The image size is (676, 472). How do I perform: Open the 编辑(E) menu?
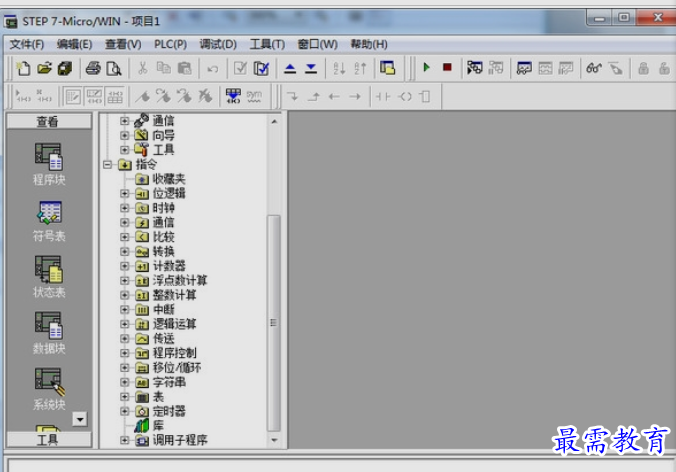pyautogui.click(x=75, y=44)
